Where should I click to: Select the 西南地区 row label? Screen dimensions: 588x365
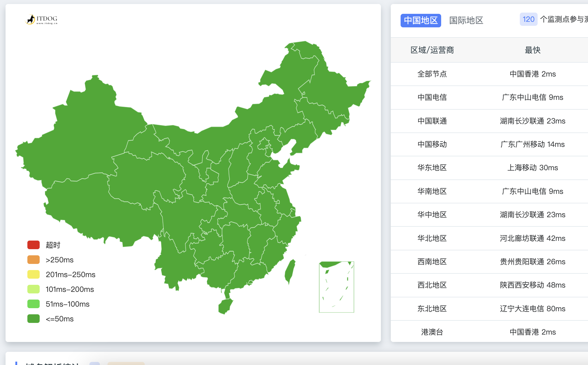pyautogui.click(x=432, y=262)
